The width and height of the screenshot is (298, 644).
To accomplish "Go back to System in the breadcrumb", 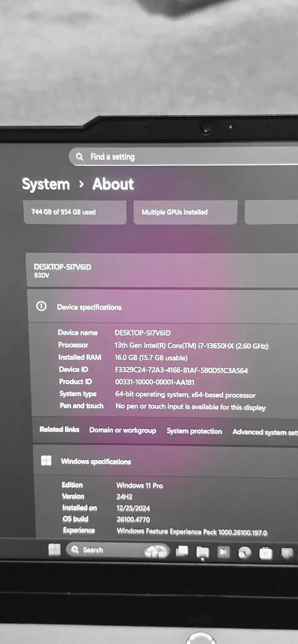I will 46,184.
